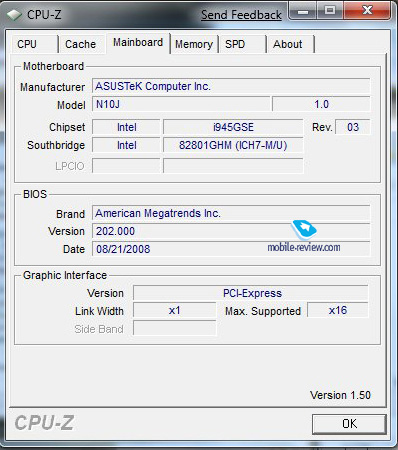Open the Cache tab
This screenshot has height=450, width=398.
pos(82,44)
